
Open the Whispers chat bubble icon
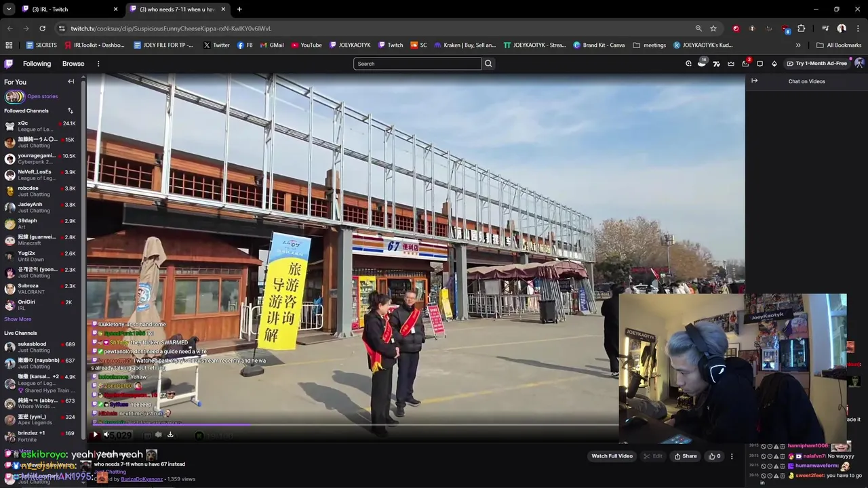tap(759, 64)
